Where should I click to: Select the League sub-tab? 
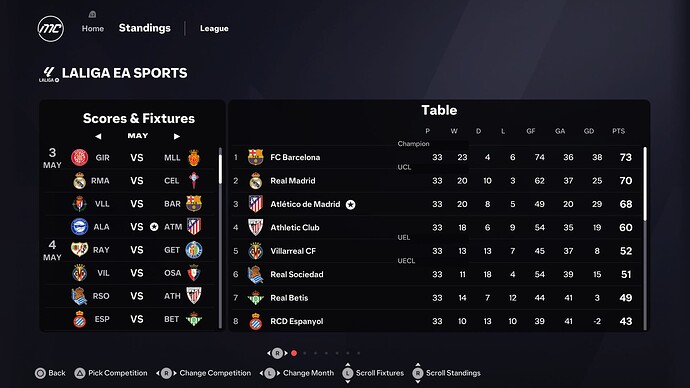point(214,29)
